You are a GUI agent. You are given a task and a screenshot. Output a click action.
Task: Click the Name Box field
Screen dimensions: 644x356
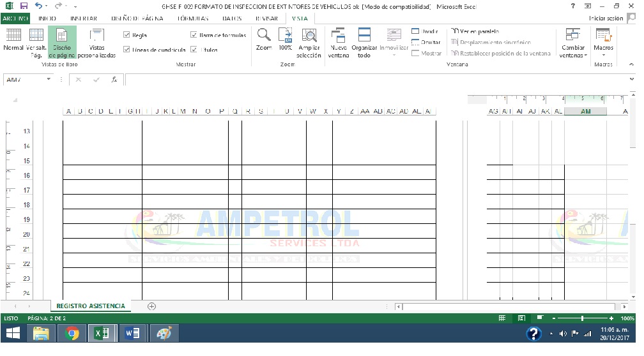[25, 80]
